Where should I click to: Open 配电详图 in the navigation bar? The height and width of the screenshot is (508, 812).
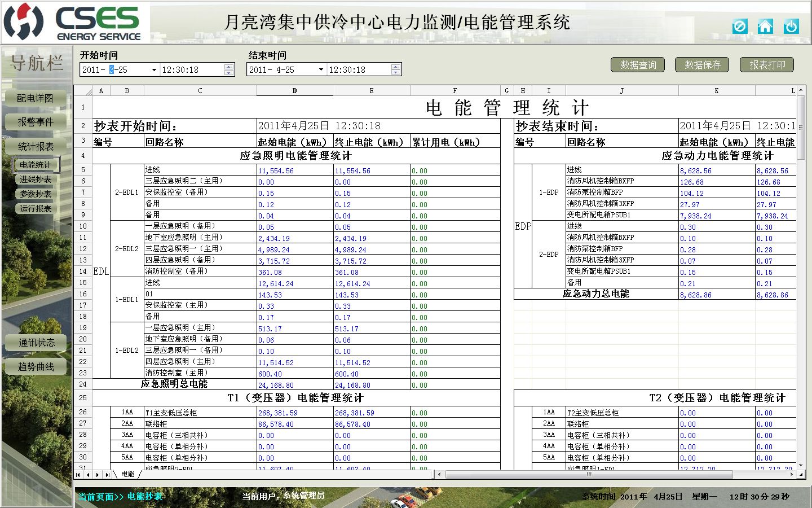[x=35, y=98]
